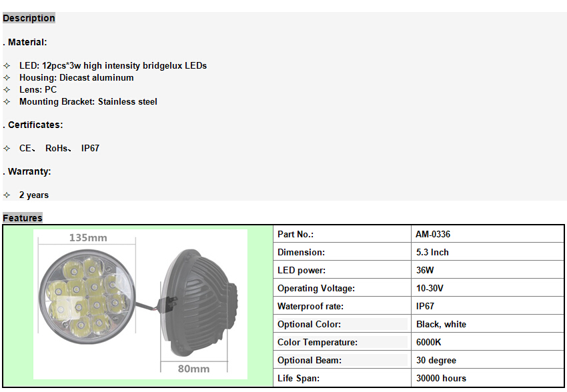The width and height of the screenshot is (567, 392).
Task: Click the bullet icon beside CE certificates
Action: [x=7, y=148]
